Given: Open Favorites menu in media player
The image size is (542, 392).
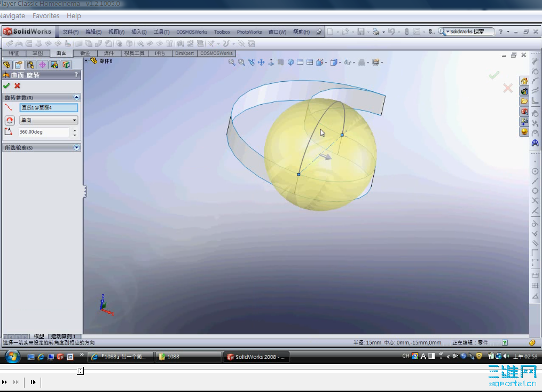Looking at the screenshot, I should (x=46, y=16).
